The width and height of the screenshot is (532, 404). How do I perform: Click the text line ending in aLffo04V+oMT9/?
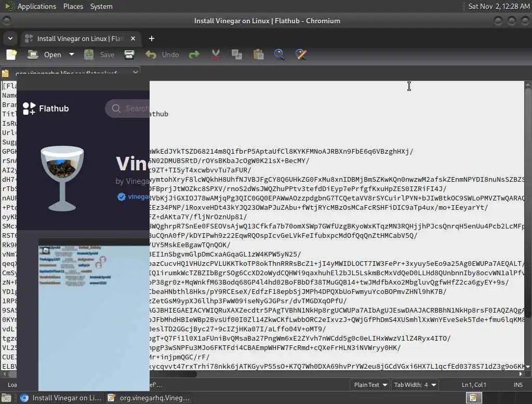tap(238, 329)
